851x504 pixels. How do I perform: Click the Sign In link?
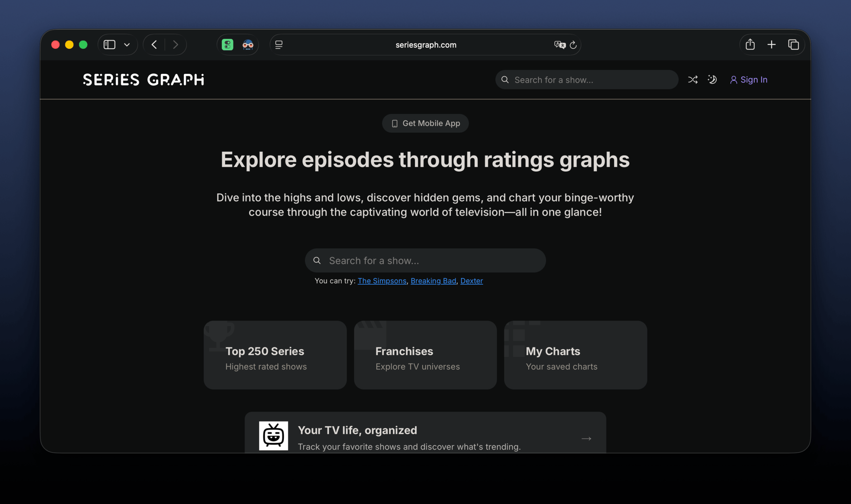click(748, 80)
